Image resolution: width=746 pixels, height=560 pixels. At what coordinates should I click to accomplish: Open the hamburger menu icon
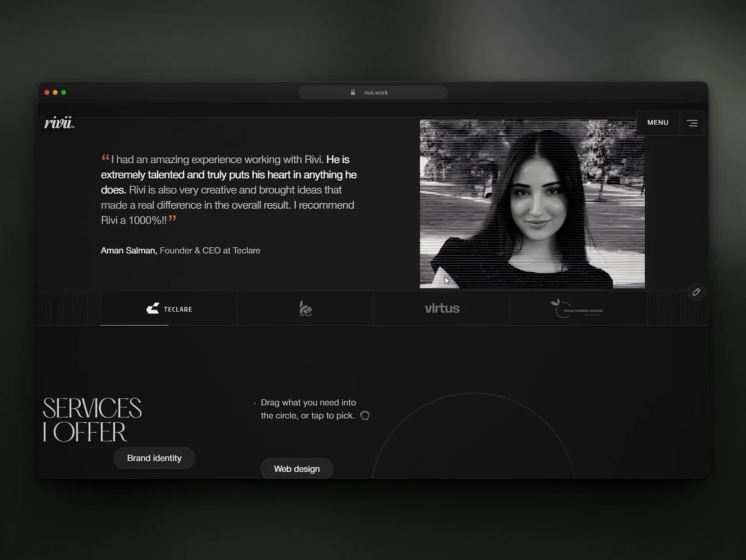(x=692, y=123)
